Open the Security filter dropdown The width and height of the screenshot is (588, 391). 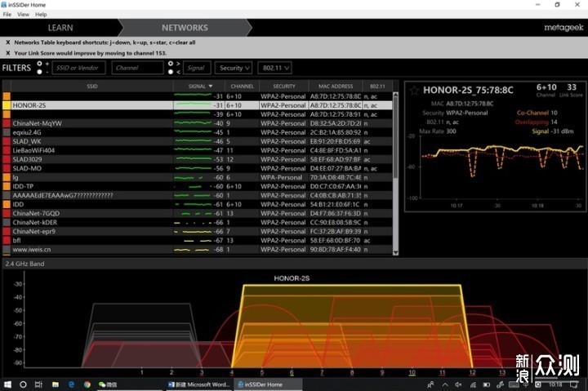pyautogui.click(x=234, y=68)
